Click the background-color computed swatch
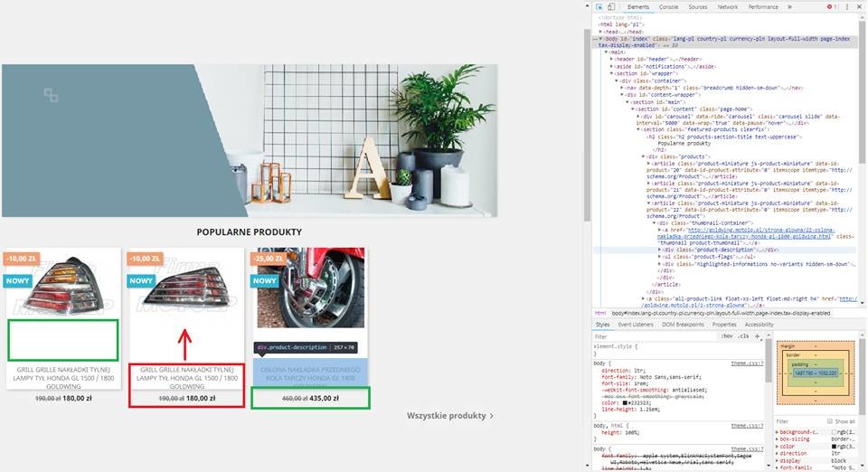Viewport: 868px width, 472px height. (835, 432)
